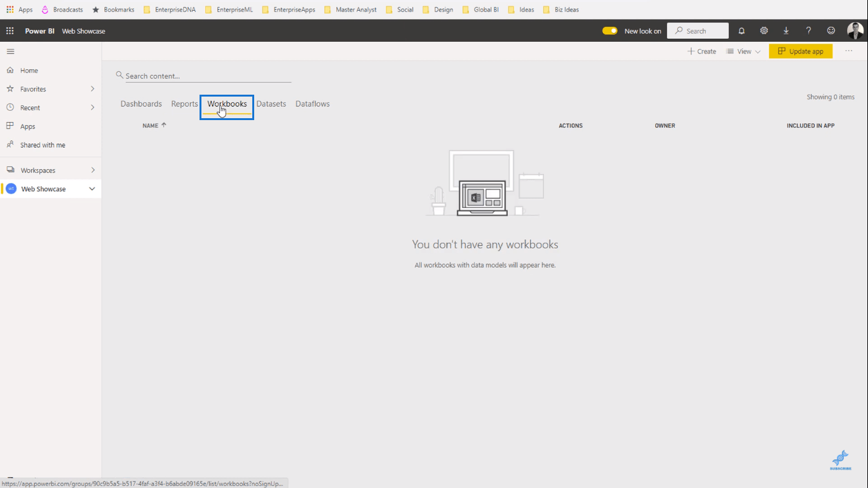Open the Create menu
Screen dimensions: 868x488
click(702, 51)
